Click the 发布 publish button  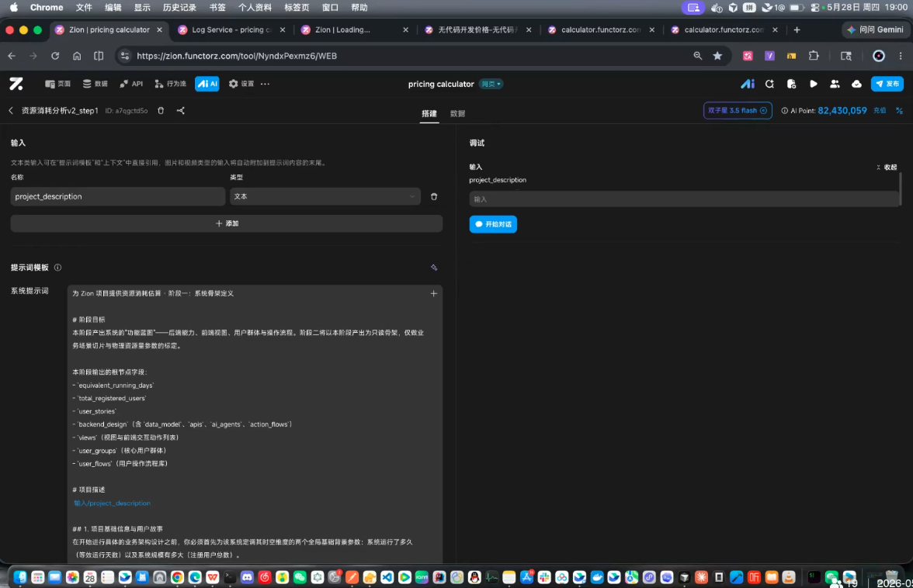pos(887,84)
